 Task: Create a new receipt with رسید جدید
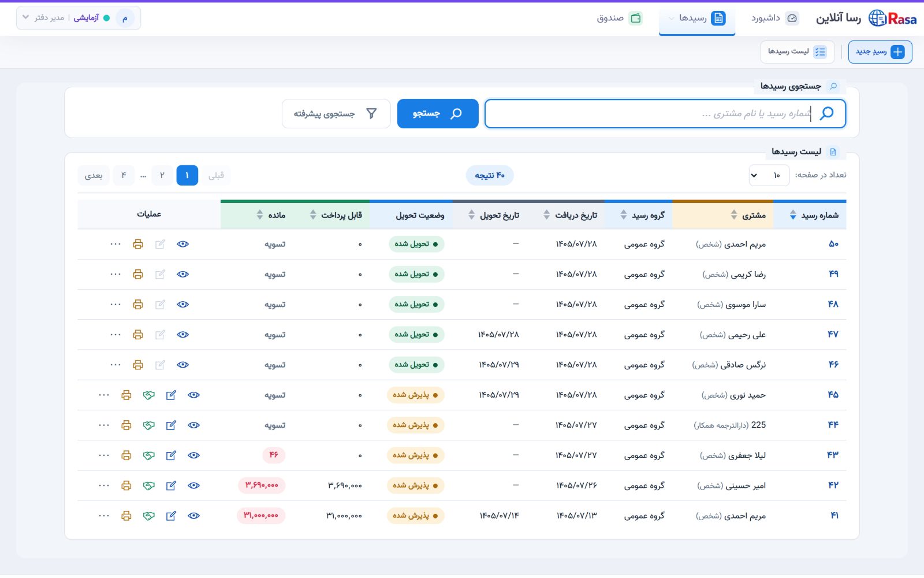[880, 52]
